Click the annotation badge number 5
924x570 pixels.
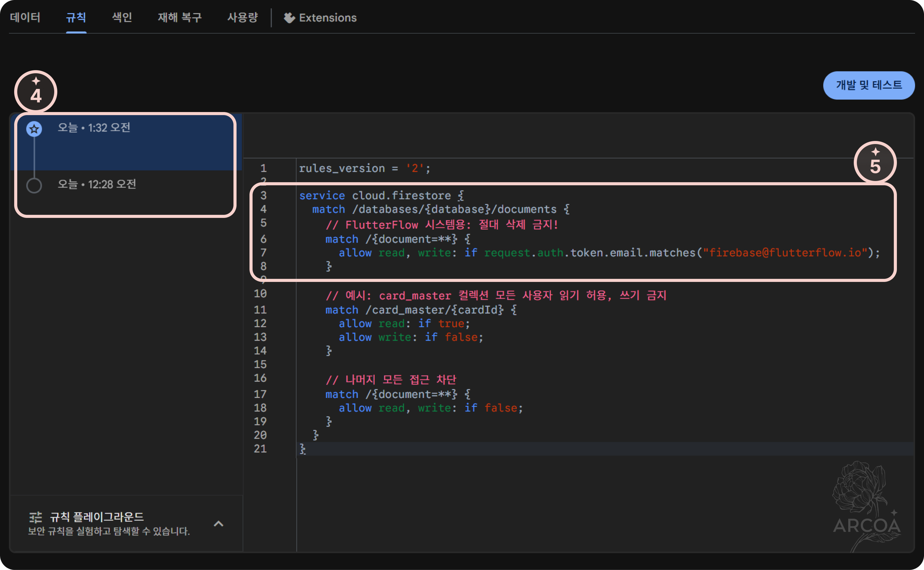875,163
